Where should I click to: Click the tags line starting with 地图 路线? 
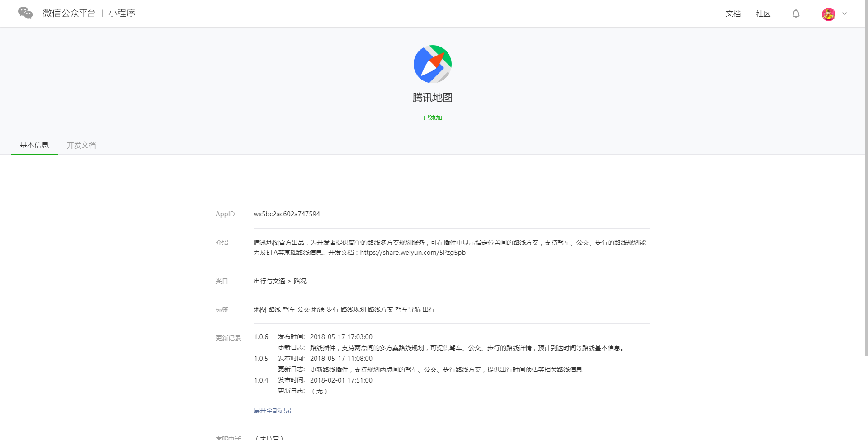pyautogui.click(x=344, y=309)
